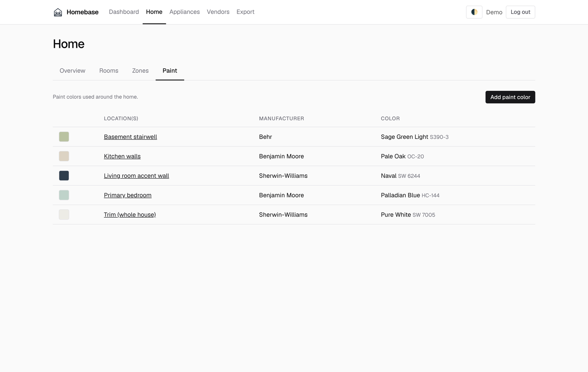Click the Naval dark blue swatch

64,176
